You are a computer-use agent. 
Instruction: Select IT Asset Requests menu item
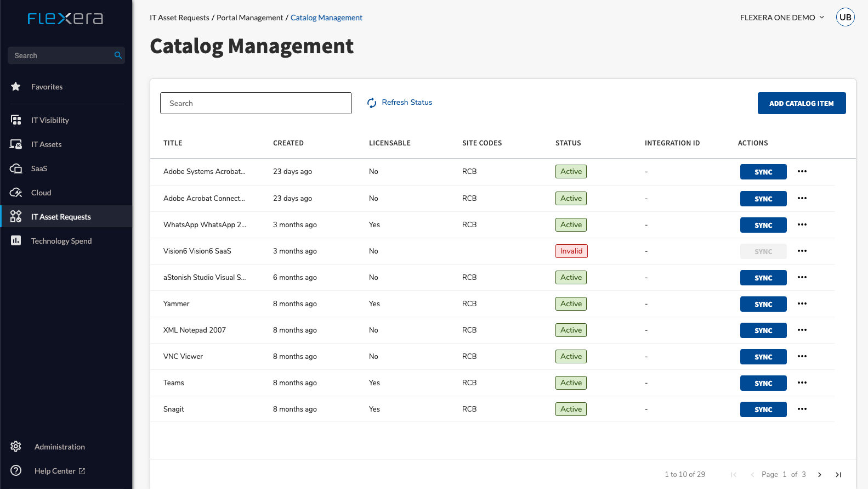(x=61, y=217)
